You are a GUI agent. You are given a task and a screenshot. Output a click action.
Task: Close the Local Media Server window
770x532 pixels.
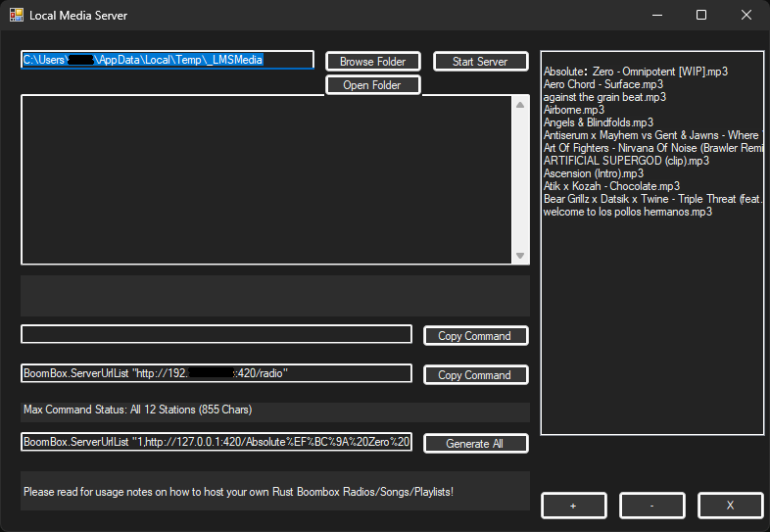(x=746, y=16)
